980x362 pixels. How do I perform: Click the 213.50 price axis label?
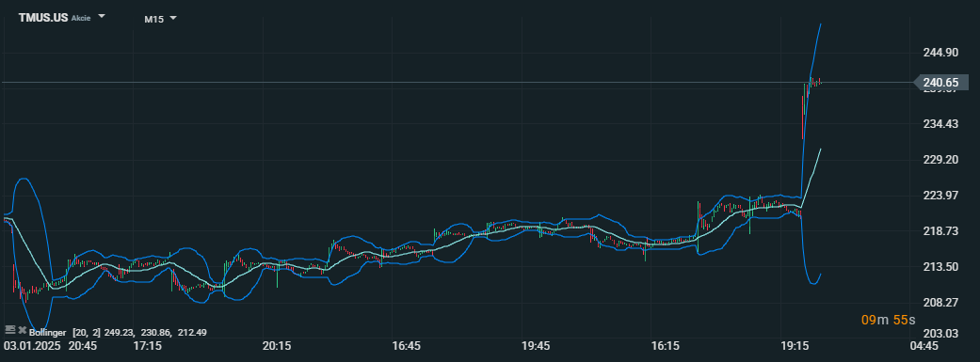(x=940, y=266)
